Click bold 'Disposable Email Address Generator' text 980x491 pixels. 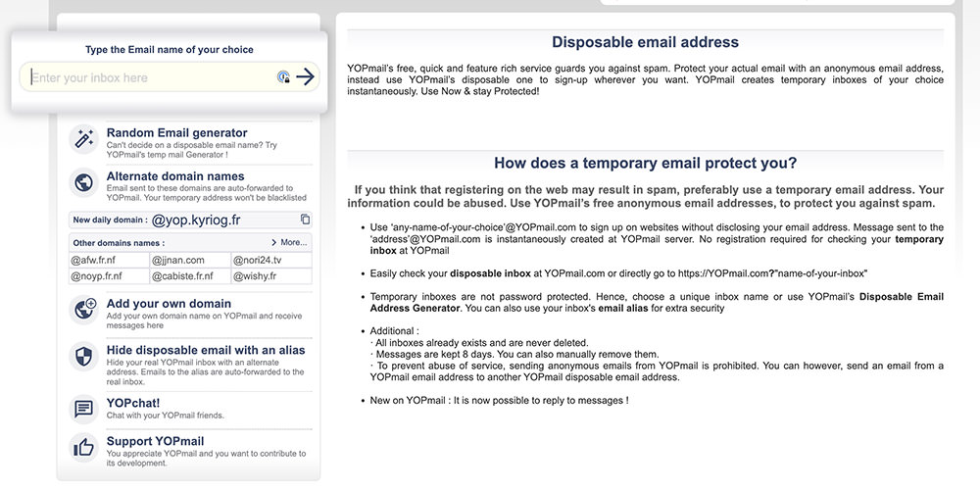point(657,303)
